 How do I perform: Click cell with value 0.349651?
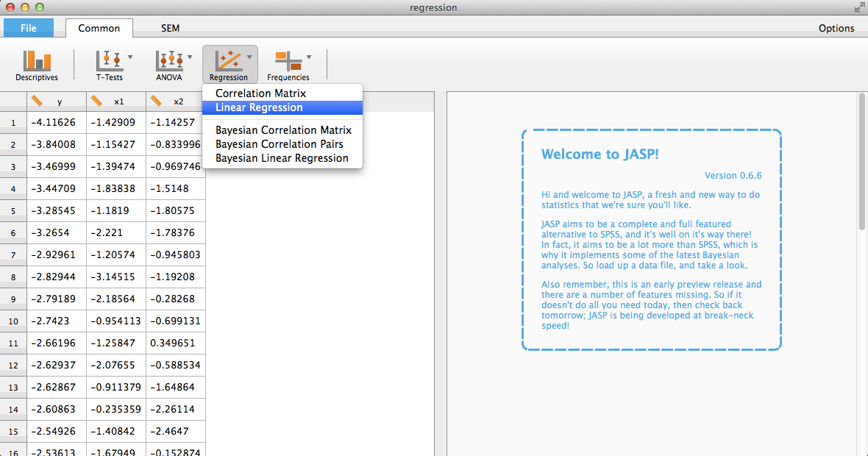[x=176, y=343]
